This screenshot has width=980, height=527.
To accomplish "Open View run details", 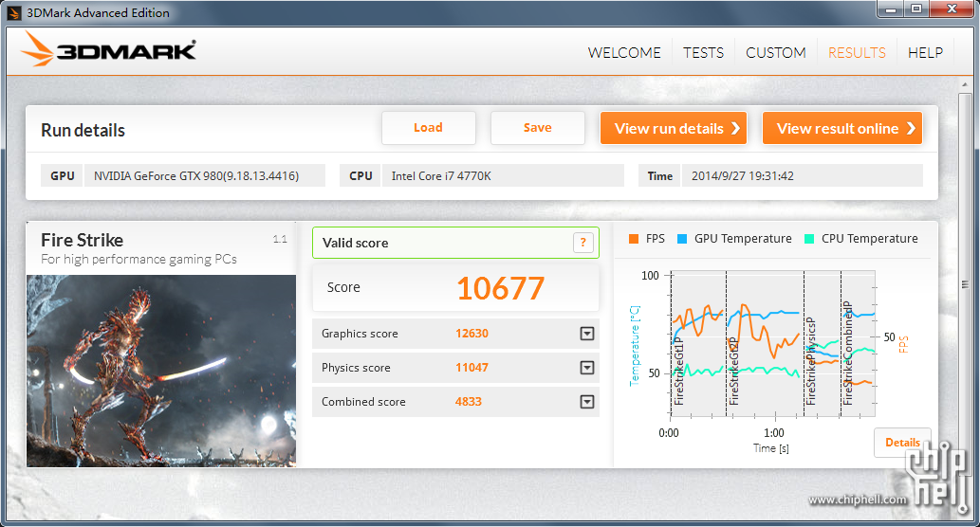I will pos(674,128).
